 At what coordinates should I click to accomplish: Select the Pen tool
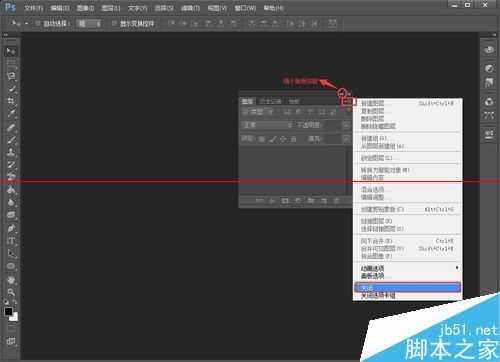(x=11, y=229)
